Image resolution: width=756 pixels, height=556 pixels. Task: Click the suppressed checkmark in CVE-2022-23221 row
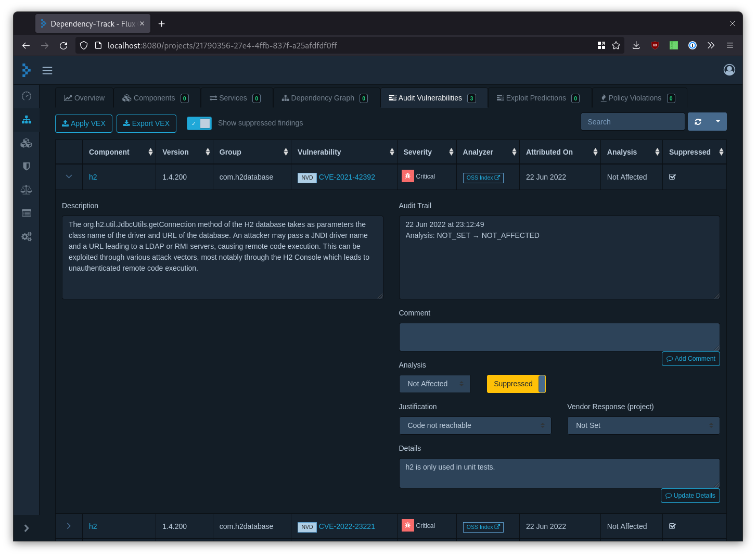[672, 526]
